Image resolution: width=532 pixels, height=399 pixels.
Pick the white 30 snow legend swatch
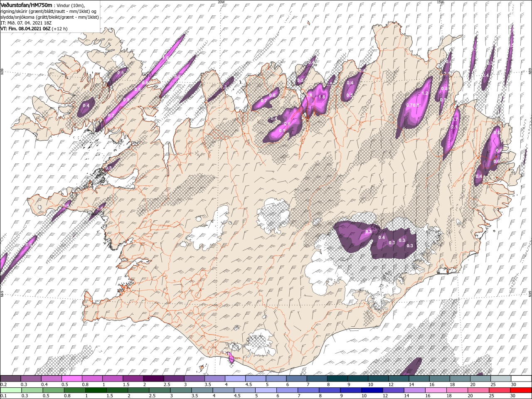coord(521,379)
